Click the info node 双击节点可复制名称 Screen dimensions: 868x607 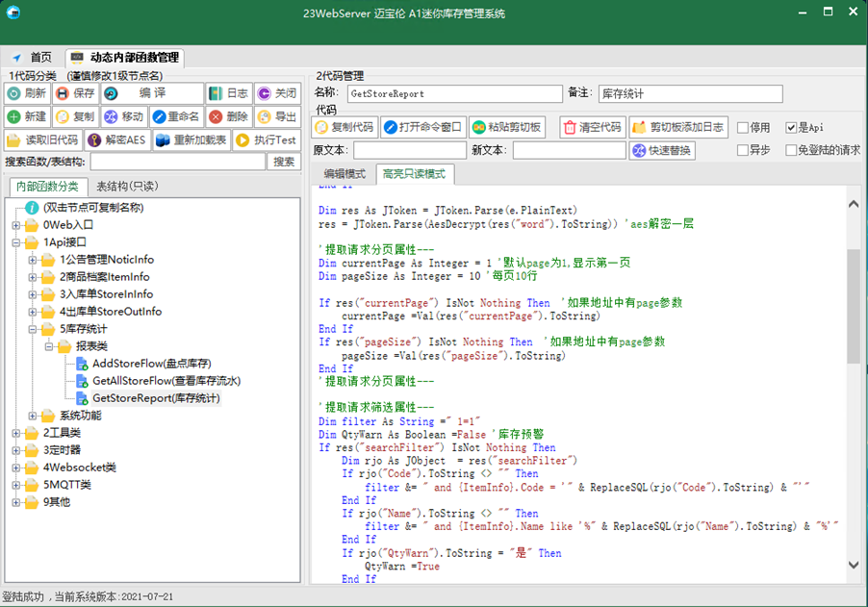tap(93, 208)
